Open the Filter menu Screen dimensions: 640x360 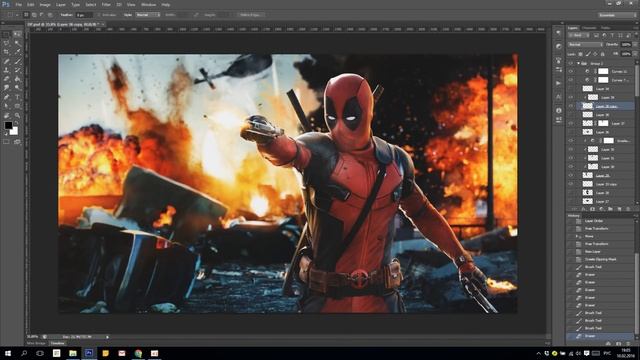click(x=106, y=4)
